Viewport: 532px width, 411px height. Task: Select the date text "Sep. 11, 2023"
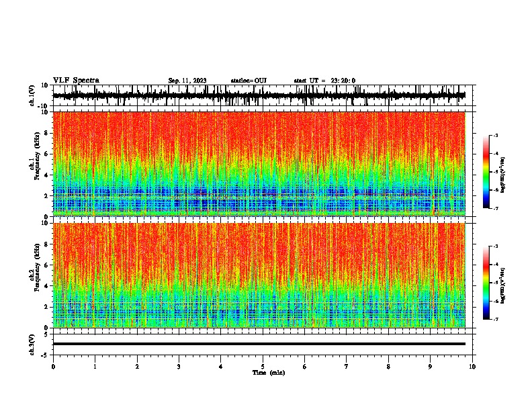click(x=187, y=81)
